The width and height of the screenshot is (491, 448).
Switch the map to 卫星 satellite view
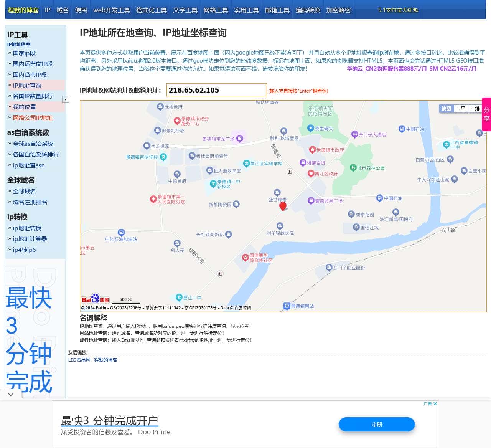click(461, 109)
